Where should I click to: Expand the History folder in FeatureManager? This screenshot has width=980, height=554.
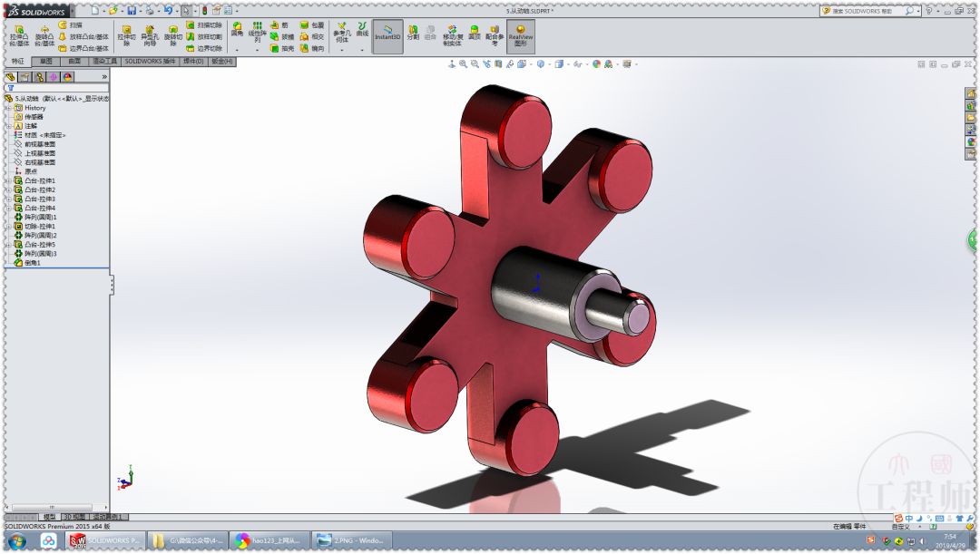(7, 108)
